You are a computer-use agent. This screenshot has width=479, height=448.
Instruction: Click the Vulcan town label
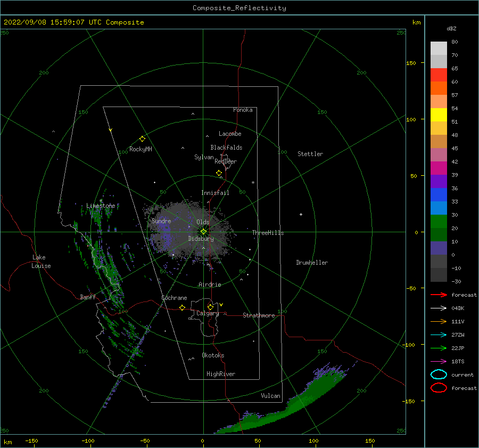pos(270,395)
